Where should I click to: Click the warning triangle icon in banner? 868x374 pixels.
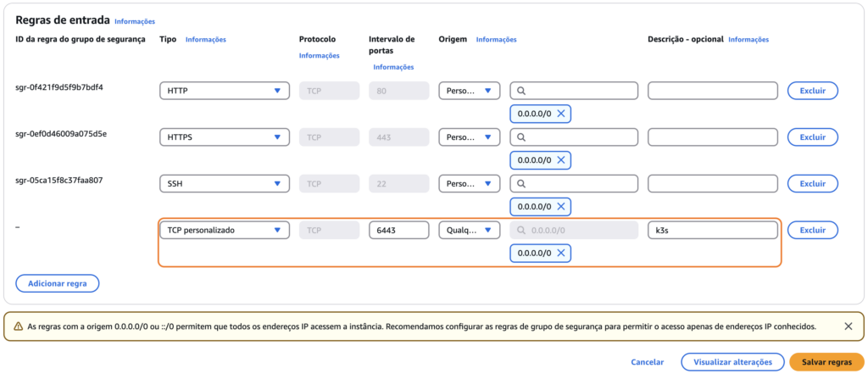pyautogui.click(x=19, y=327)
